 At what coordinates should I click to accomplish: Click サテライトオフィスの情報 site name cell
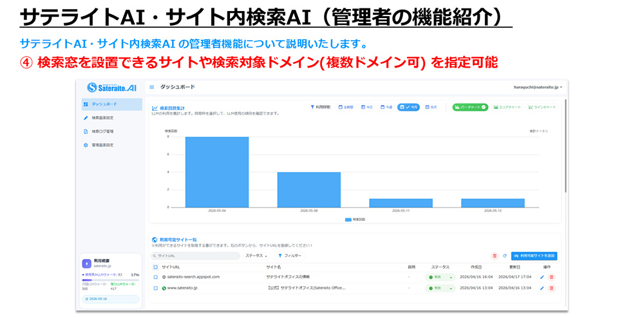pyautogui.click(x=288, y=277)
